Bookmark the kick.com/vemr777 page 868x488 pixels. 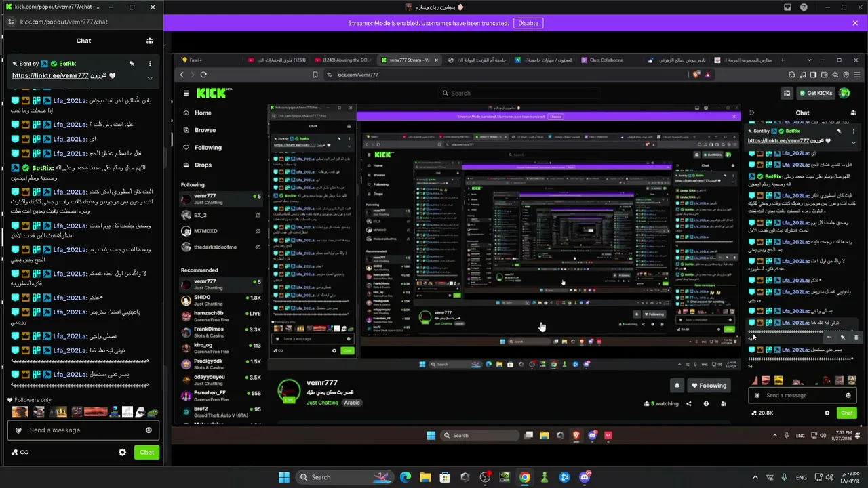tap(315, 75)
